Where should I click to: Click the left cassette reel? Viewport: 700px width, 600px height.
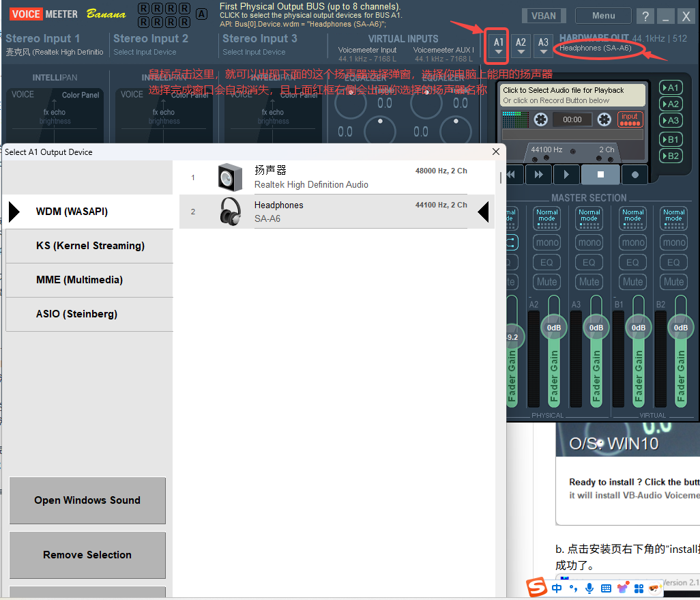click(x=540, y=119)
